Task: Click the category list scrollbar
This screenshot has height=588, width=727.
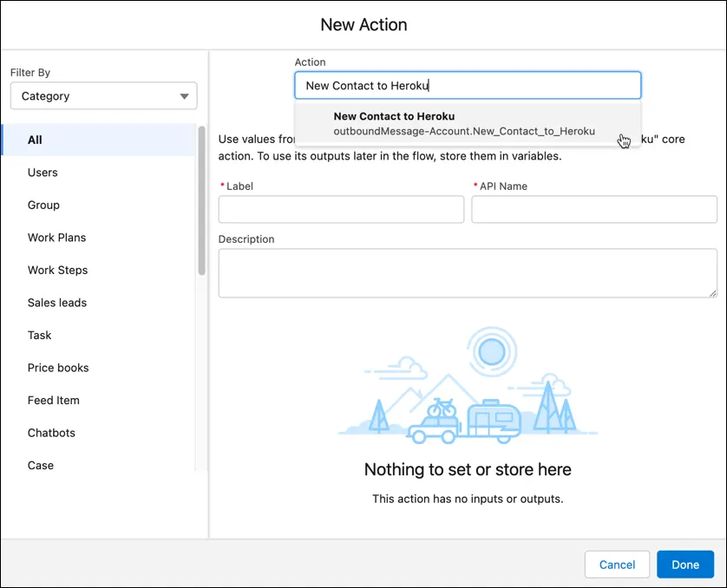Action: [x=201, y=200]
